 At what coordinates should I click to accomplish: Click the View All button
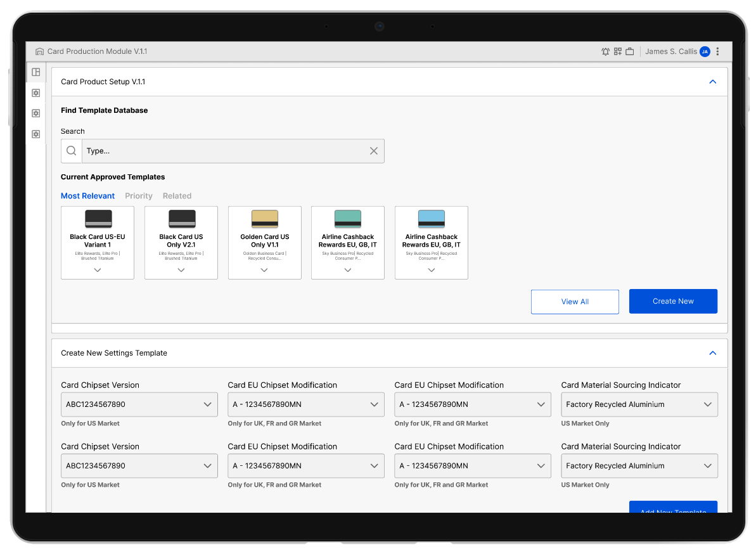(575, 302)
